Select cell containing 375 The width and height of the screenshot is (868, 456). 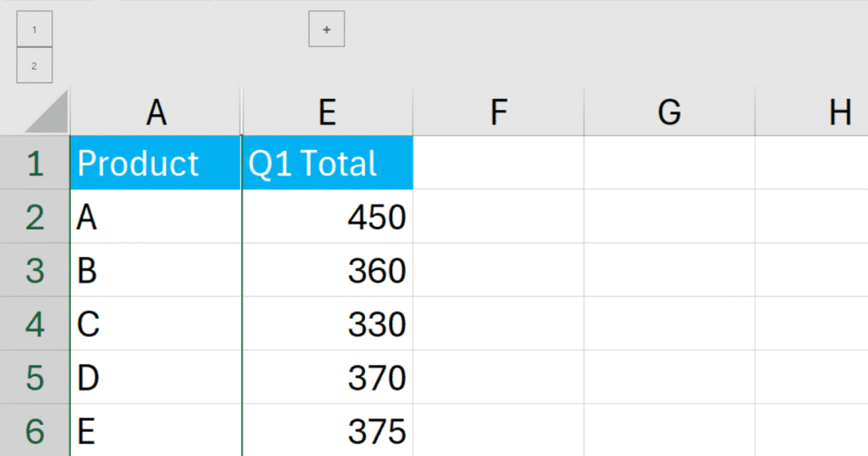tap(327, 430)
